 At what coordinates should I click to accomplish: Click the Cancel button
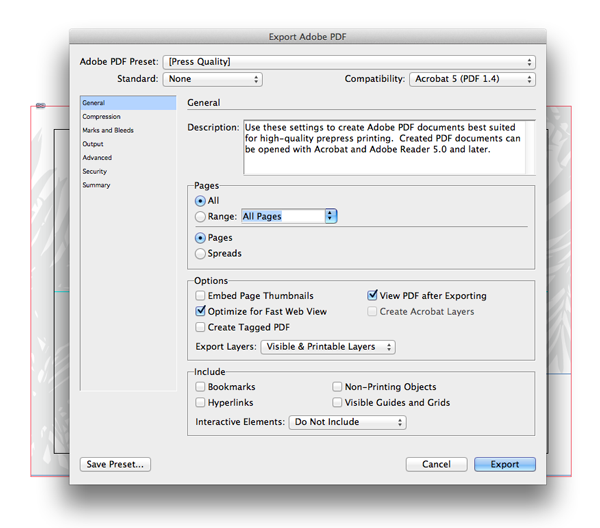pos(436,464)
